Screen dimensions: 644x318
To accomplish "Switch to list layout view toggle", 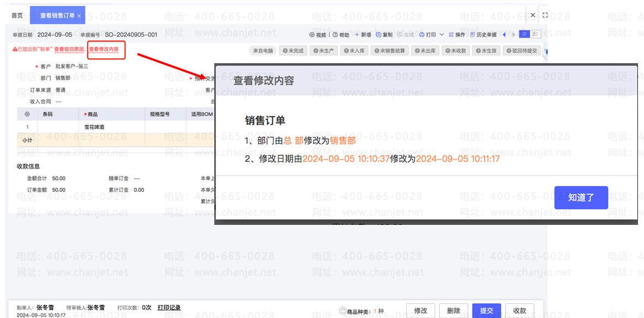I will pyautogui.click(x=525, y=34).
